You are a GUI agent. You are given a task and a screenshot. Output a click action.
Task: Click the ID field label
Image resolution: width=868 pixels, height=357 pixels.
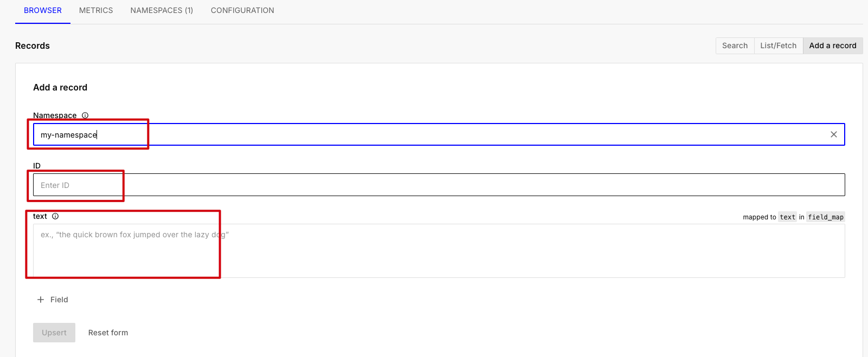click(x=37, y=166)
